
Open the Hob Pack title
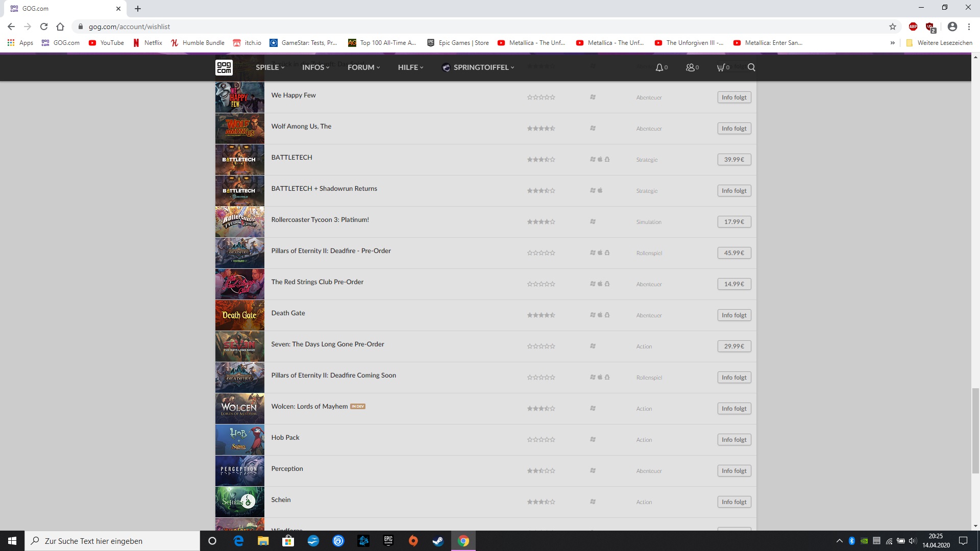[285, 437]
